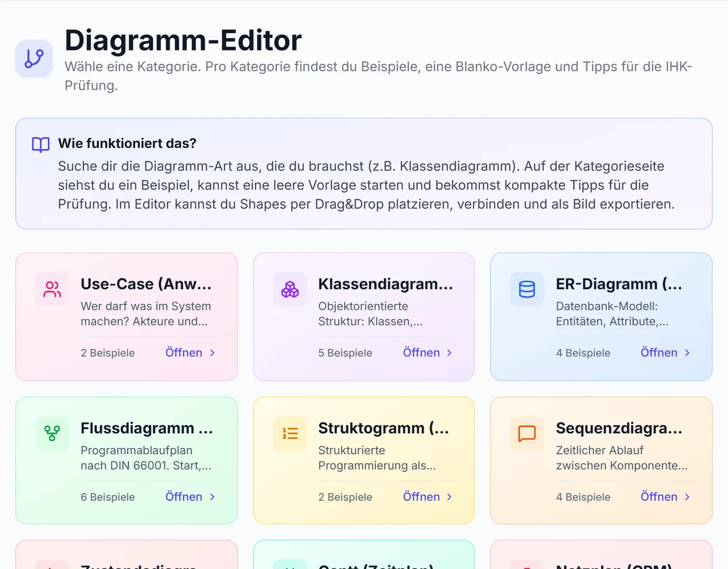
Task: Click the 'Use-Case (Anw...' card title
Action: (146, 284)
